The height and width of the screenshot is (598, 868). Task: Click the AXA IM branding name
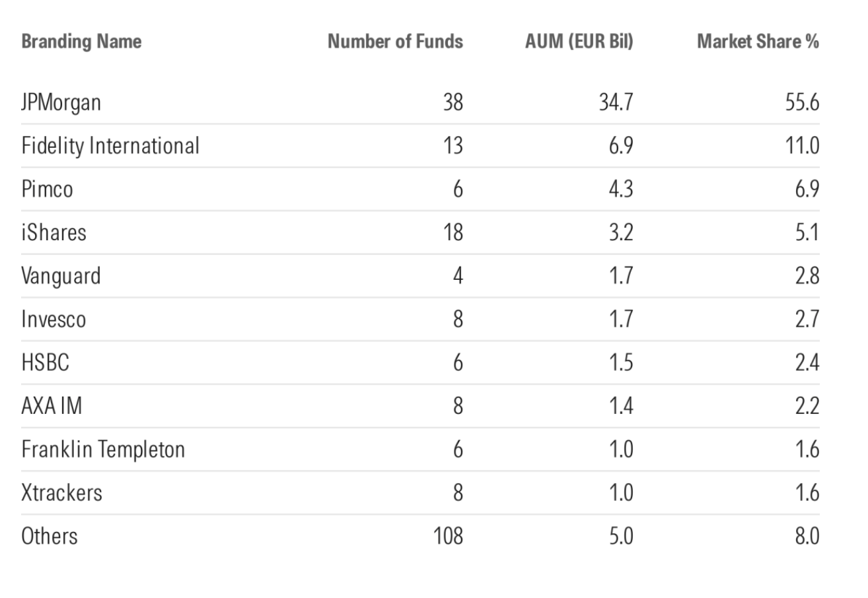tap(52, 405)
